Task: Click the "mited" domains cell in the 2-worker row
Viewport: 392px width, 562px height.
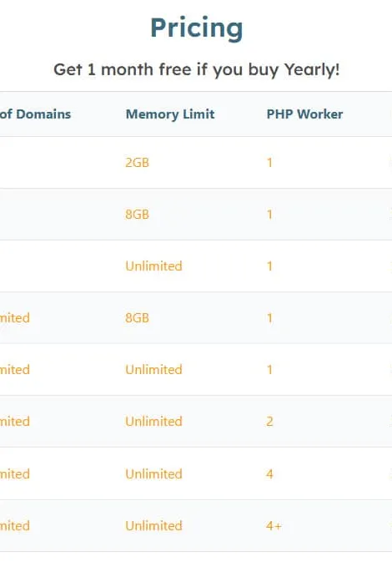Action: (15, 421)
